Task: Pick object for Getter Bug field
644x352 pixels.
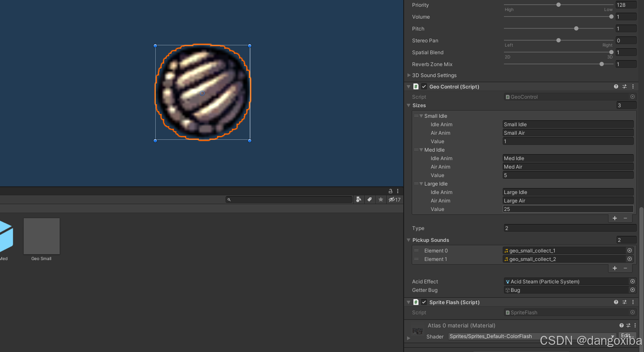Action: click(x=633, y=290)
